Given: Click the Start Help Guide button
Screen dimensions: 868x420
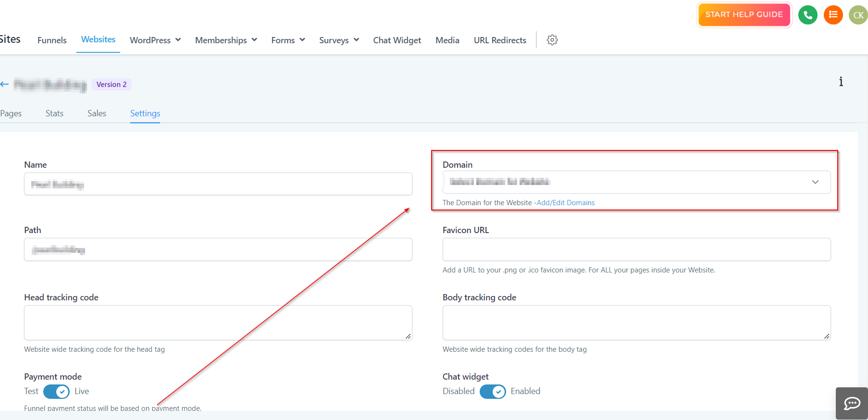Looking at the screenshot, I should [x=744, y=15].
